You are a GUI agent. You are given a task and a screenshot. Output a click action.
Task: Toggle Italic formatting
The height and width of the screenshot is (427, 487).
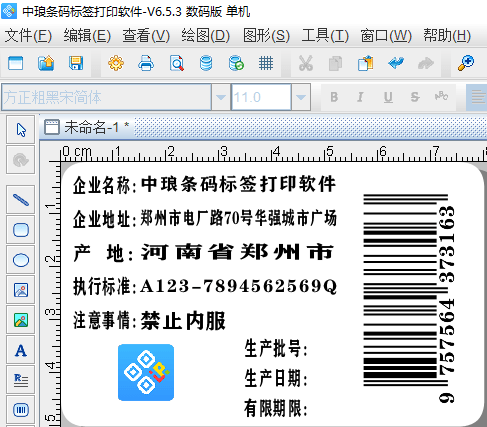[x=360, y=97]
